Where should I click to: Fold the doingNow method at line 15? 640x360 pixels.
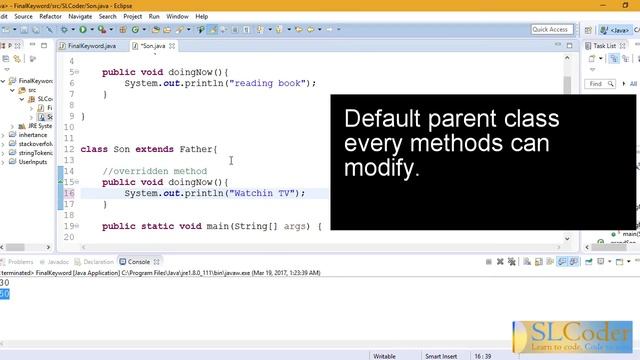coord(77,182)
